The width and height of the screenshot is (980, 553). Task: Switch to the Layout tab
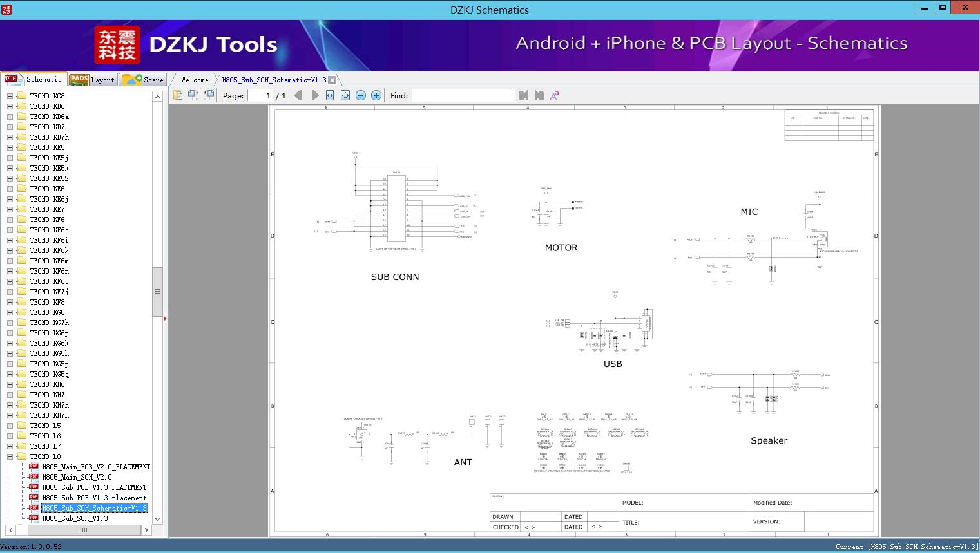tap(93, 80)
